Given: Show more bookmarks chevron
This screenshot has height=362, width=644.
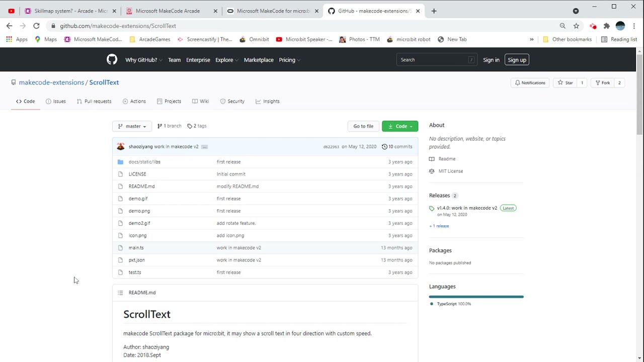Looking at the screenshot, I should click(532, 39).
